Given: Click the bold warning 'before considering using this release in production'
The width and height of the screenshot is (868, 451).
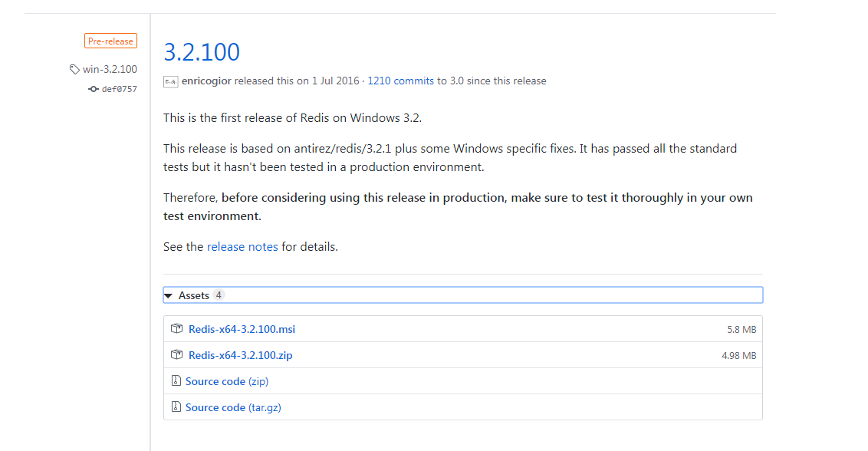Looking at the screenshot, I should [363, 198].
